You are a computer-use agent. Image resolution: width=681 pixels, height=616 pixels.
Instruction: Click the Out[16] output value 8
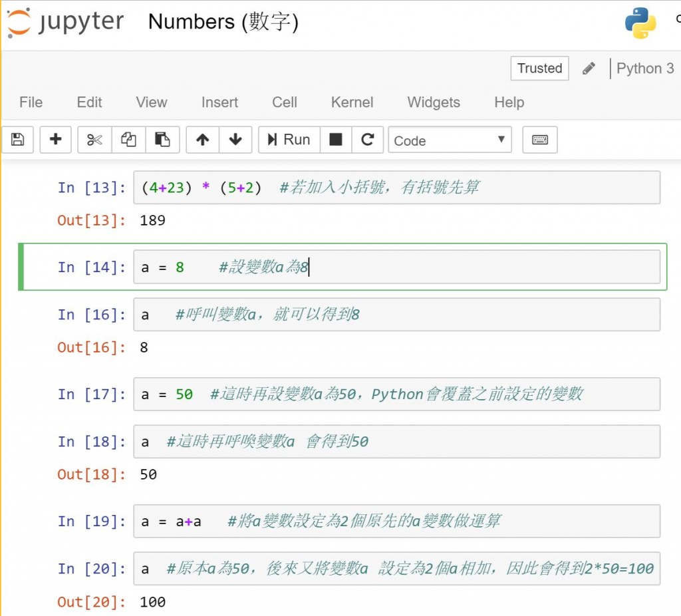click(x=144, y=347)
